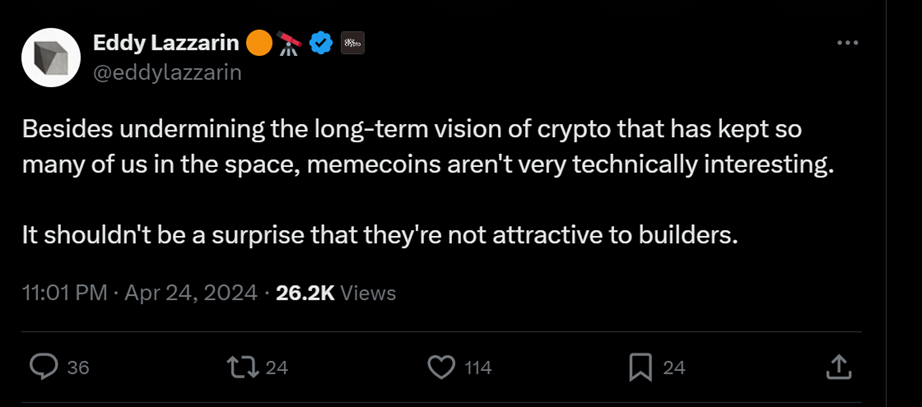The width and height of the screenshot is (922, 407).
Task: Click the 114 likes count
Action: (x=478, y=368)
